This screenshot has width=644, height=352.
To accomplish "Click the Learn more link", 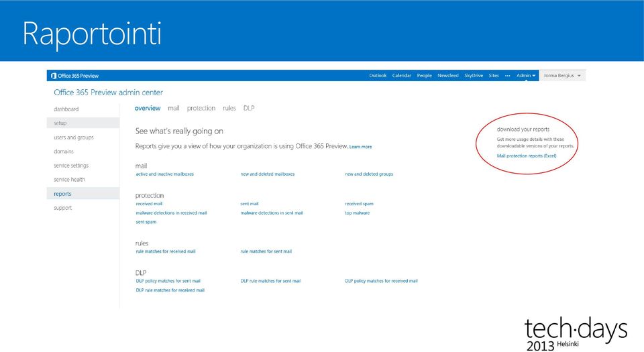I will [x=360, y=147].
